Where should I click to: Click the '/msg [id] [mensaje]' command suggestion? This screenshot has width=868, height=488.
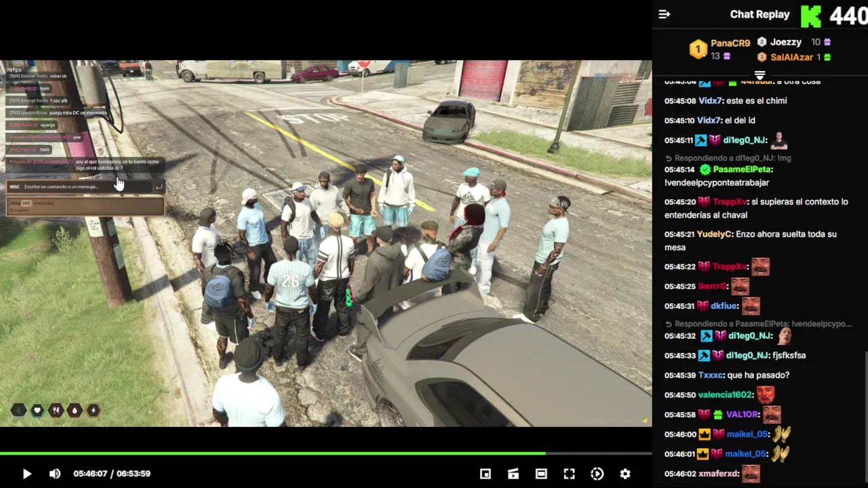tap(85, 205)
